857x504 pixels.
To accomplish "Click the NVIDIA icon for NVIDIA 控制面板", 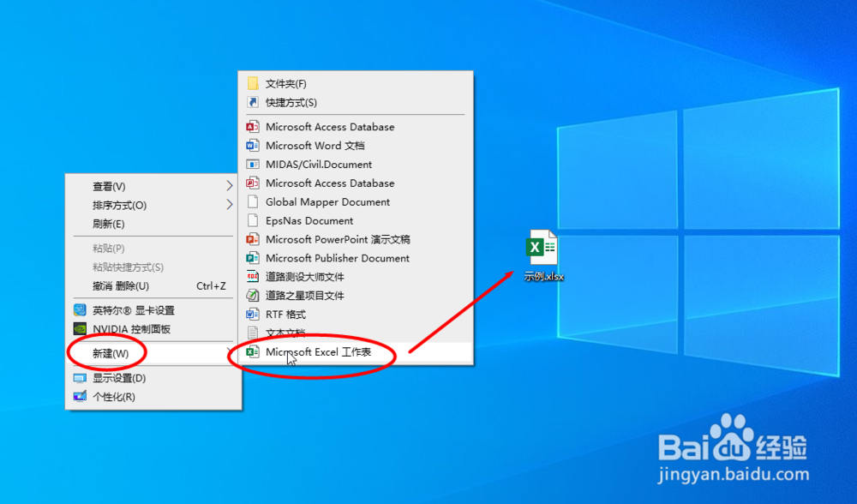I will (x=80, y=329).
